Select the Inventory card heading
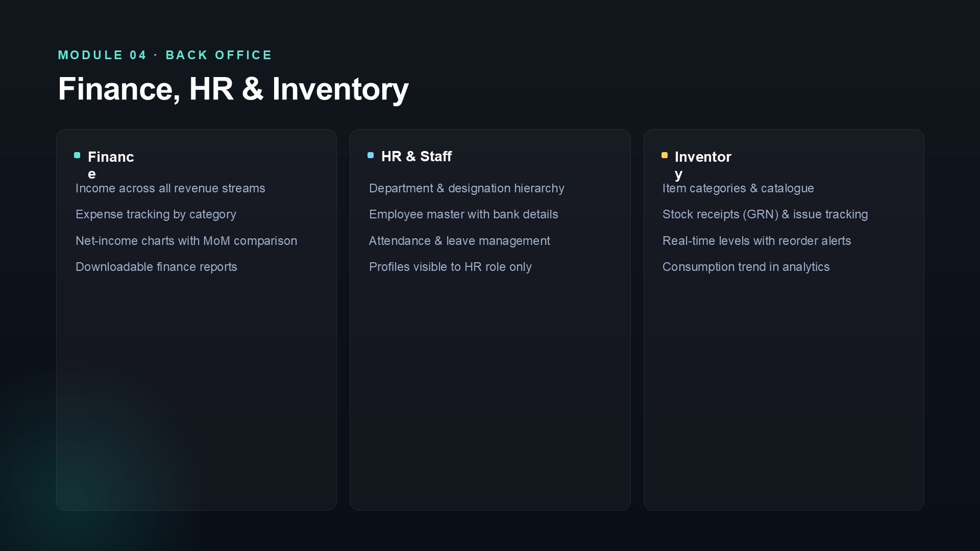 (703, 165)
